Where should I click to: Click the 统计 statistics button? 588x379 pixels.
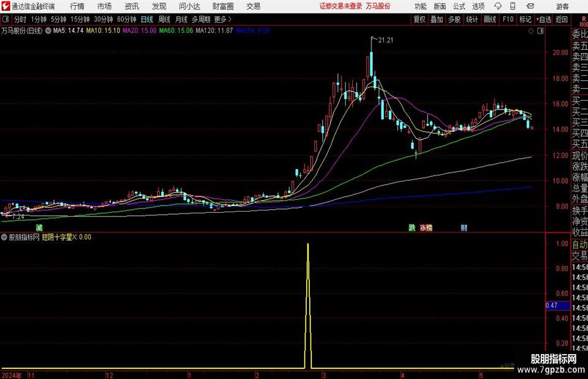472,19
